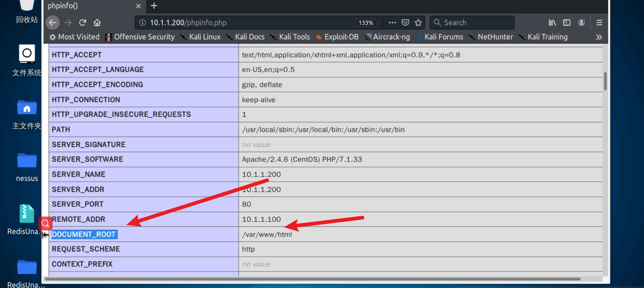Open the page actions three-dot menu
The width and height of the screenshot is (644, 288).
pyautogui.click(x=392, y=23)
